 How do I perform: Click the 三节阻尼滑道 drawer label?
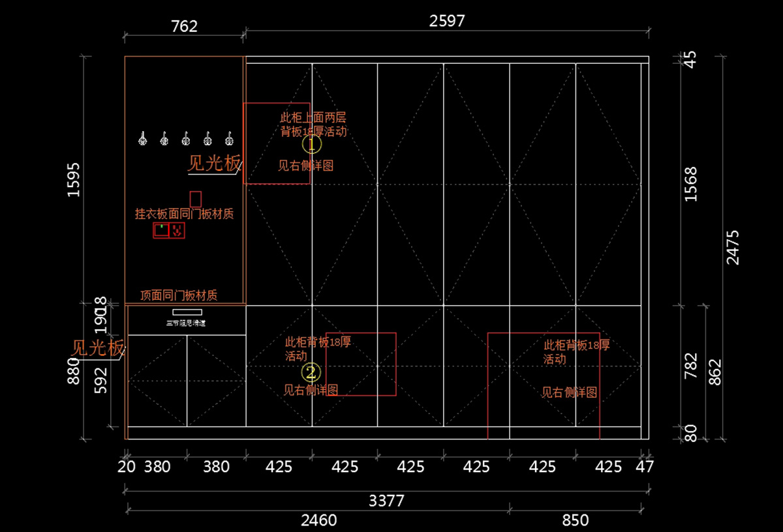coord(186,323)
